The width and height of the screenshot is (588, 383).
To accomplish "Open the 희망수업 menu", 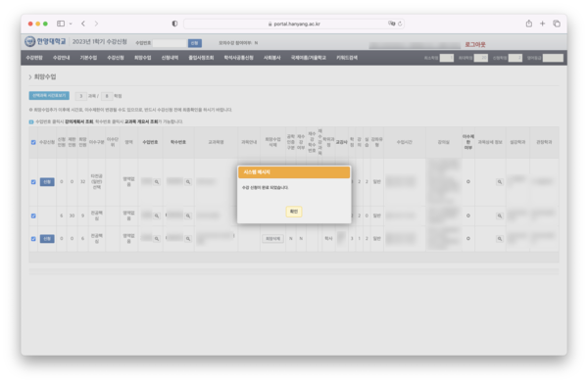I will [x=142, y=58].
